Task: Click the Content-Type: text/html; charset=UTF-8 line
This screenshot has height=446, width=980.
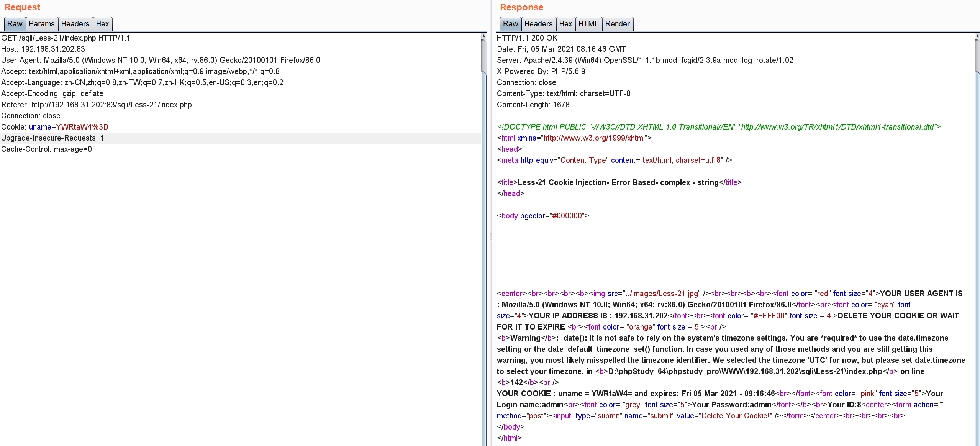Action: click(x=564, y=93)
